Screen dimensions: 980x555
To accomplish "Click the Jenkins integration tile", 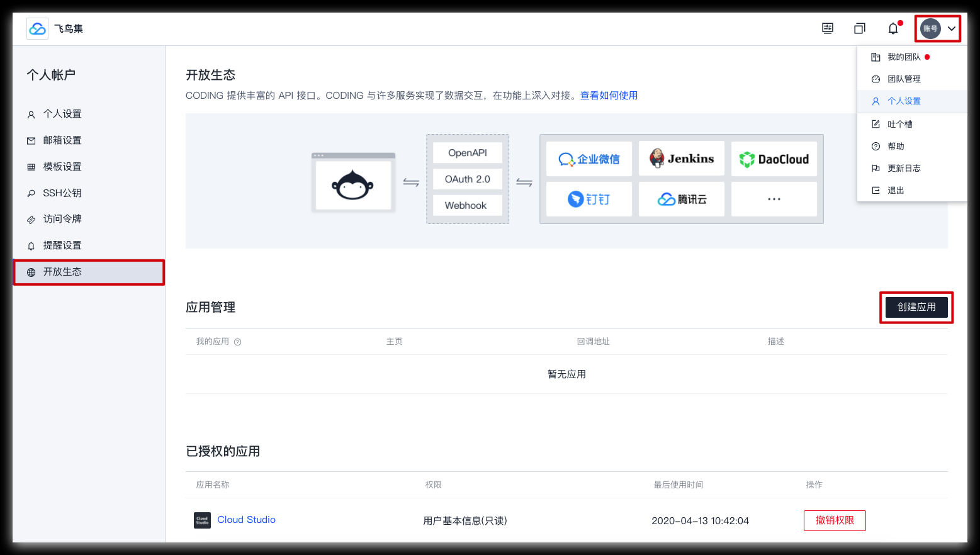I will (x=682, y=159).
